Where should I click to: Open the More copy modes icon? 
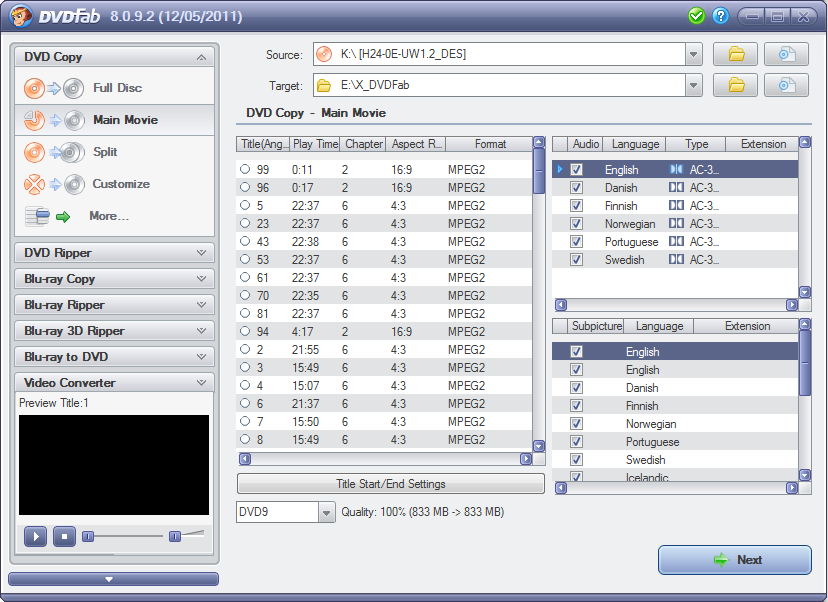[x=49, y=216]
